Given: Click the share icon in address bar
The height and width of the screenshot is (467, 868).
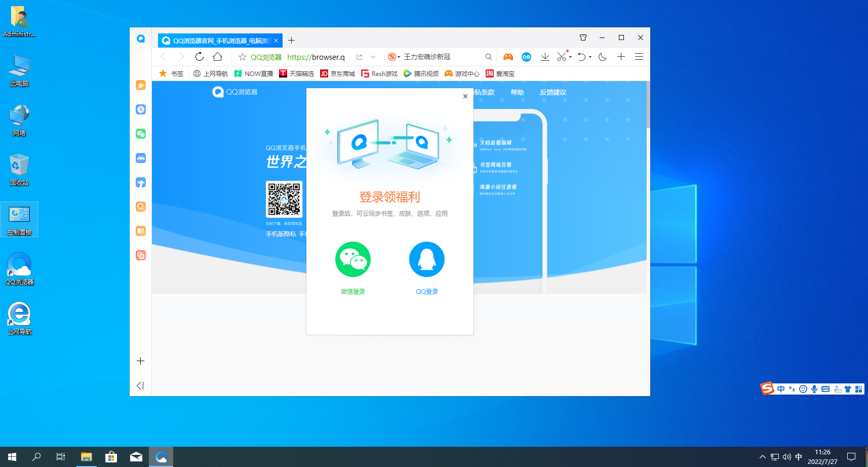Looking at the screenshot, I should [360, 57].
